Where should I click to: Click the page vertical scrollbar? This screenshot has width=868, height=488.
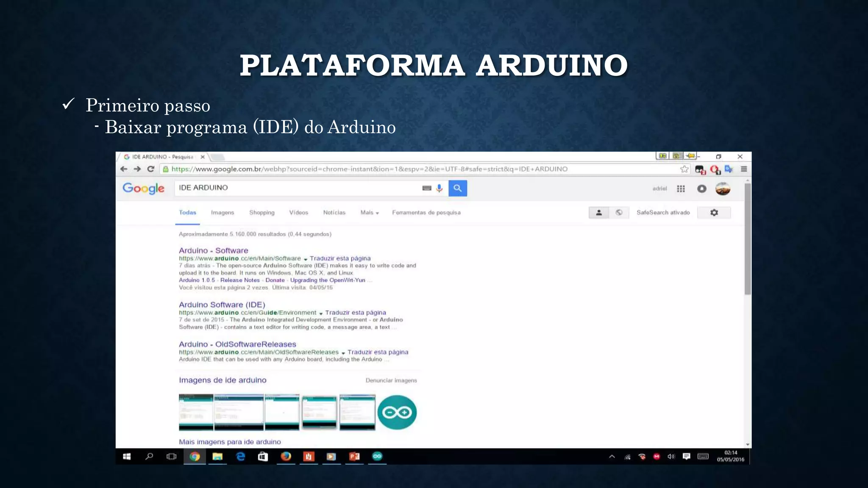tap(748, 239)
